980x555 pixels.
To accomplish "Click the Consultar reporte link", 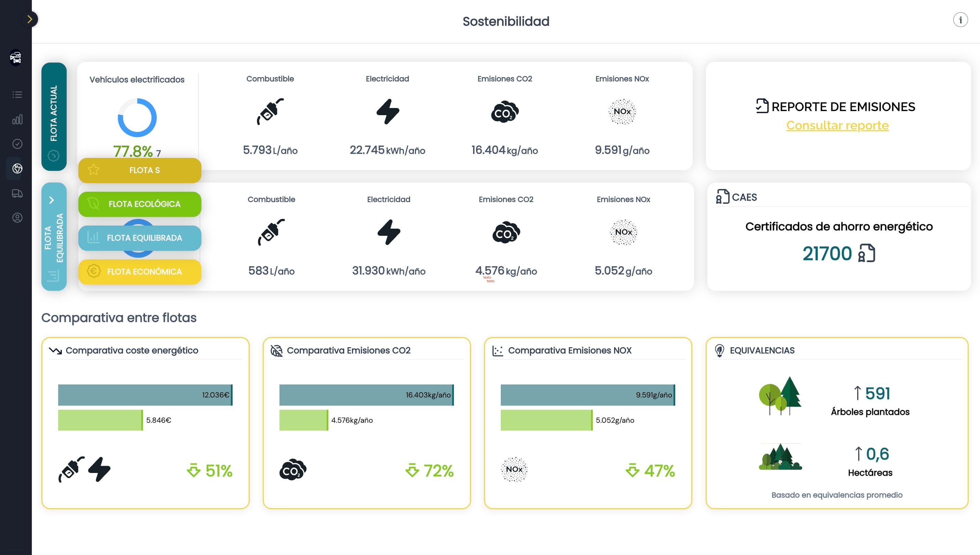I will click(837, 125).
